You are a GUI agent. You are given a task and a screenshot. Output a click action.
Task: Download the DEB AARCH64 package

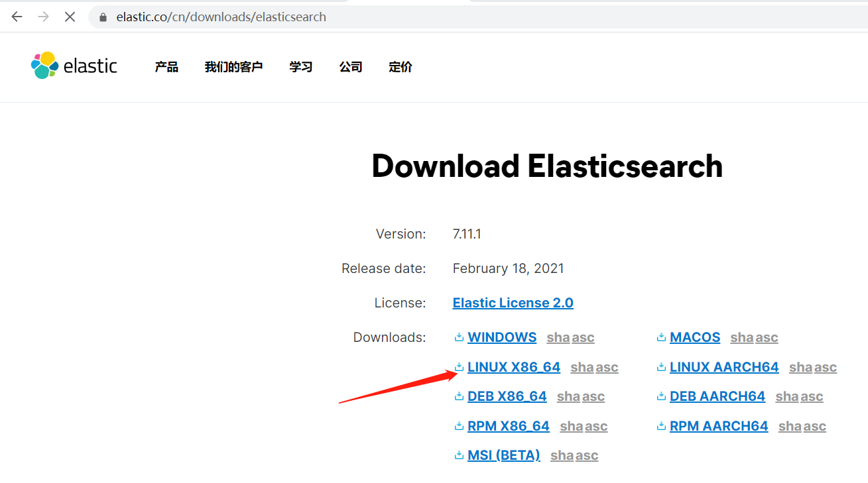[717, 396]
